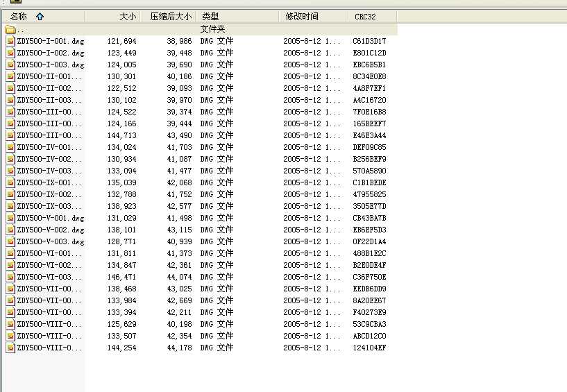567x392 pixels.
Task: Click the 文件夹 type label of parent row
Action: tap(212, 29)
